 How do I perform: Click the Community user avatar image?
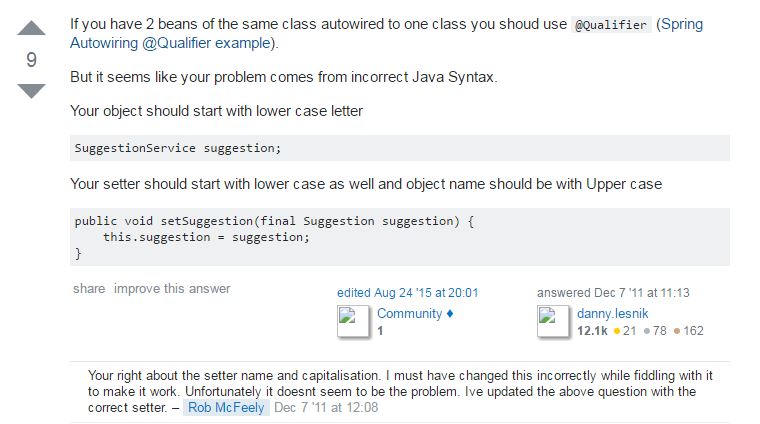353,321
